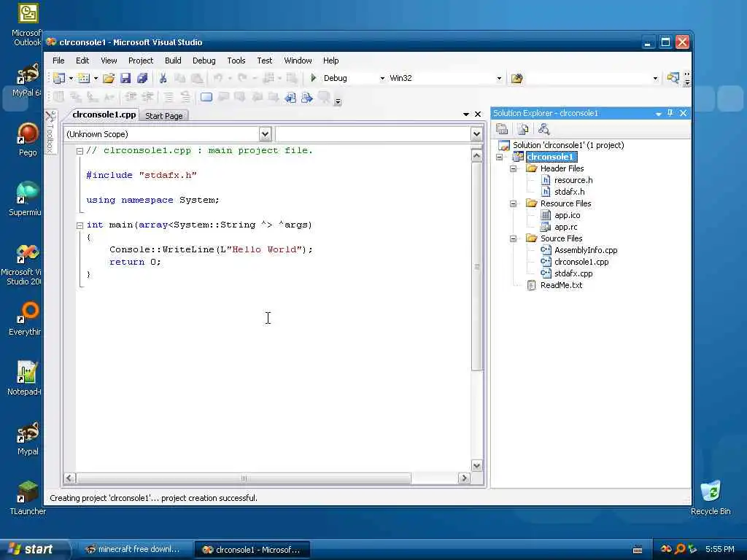The height and width of the screenshot is (560, 747).
Task: Collapse the clrconsole1 project node
Action: point(499,157)
